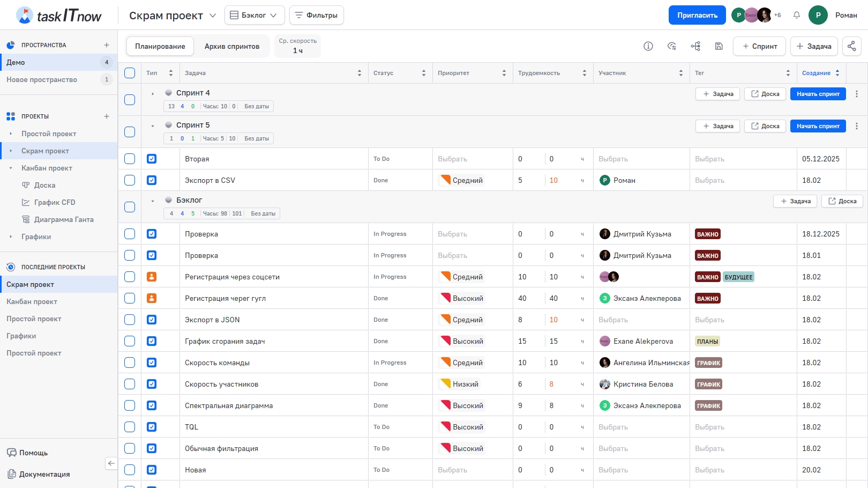The image size is (868, 488).
Task: Open the notifications bell
Action: point(796,15)
